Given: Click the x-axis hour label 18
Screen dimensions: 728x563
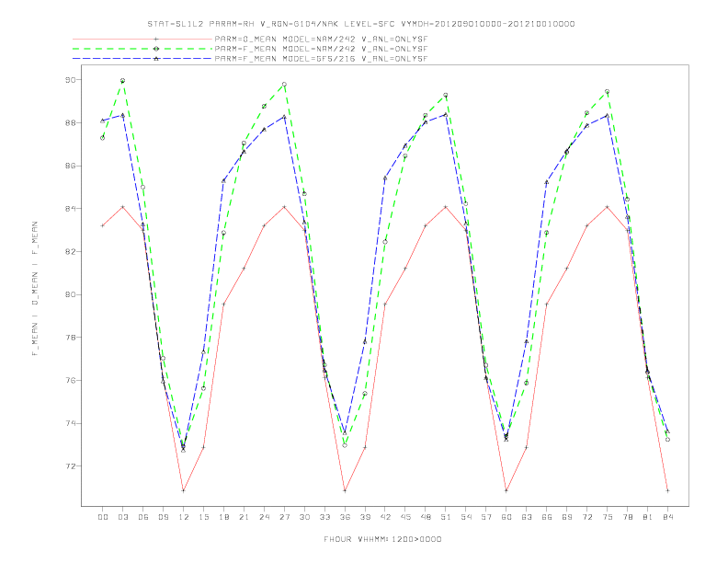Looking at the screenshot, I should [223, 517].
